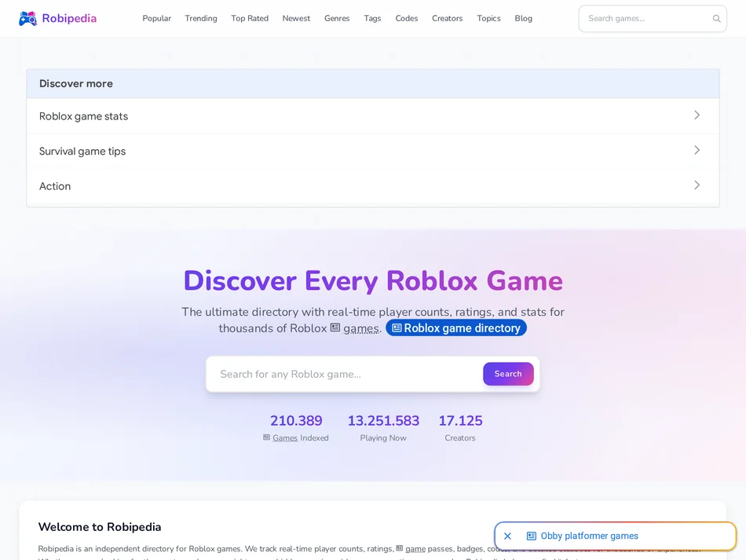Open the Roblox game directory badge link
The width and height of the screenshot is (746, 560).
[x=455, y=328]
